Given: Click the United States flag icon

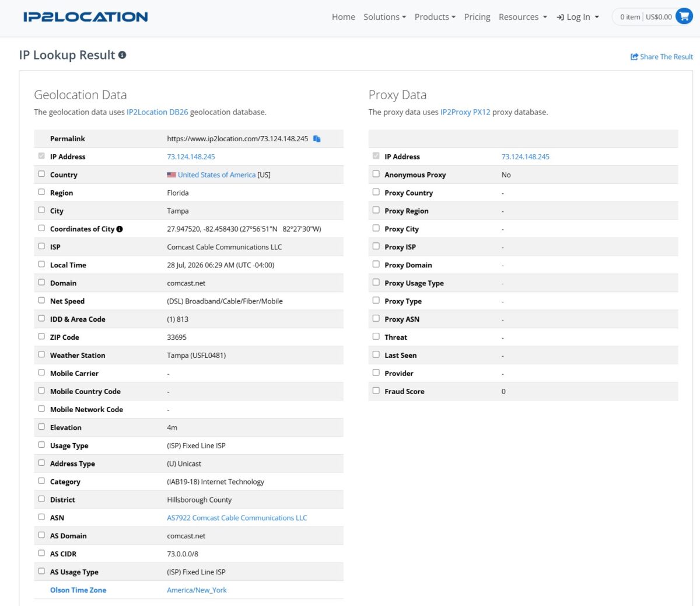Looking at the screenshot, I should tap(171, 175).
